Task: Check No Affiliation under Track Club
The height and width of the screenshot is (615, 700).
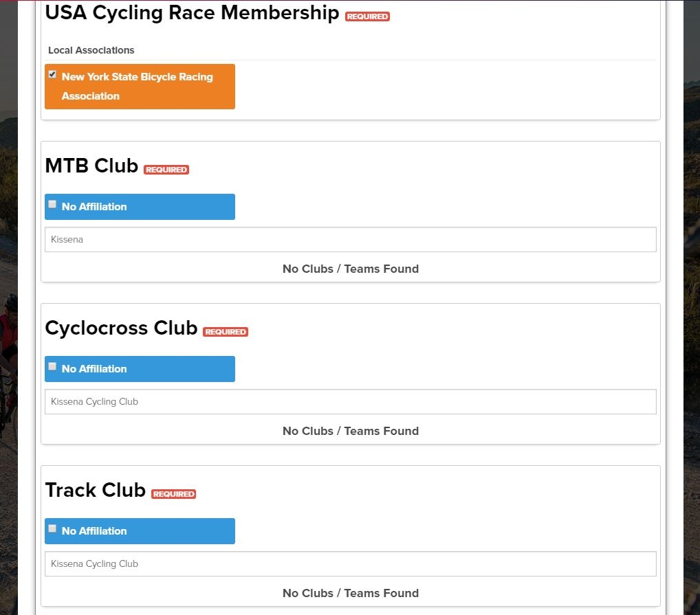Action: click(52, 528)
